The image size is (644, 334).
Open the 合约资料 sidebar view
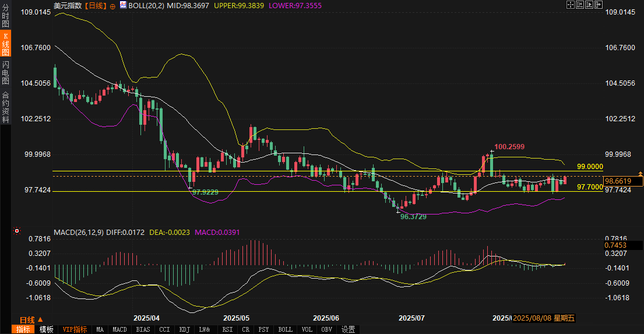coord(5,107)
